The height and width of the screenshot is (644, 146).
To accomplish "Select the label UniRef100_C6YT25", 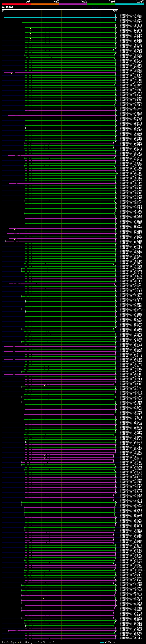I will 131,50.
